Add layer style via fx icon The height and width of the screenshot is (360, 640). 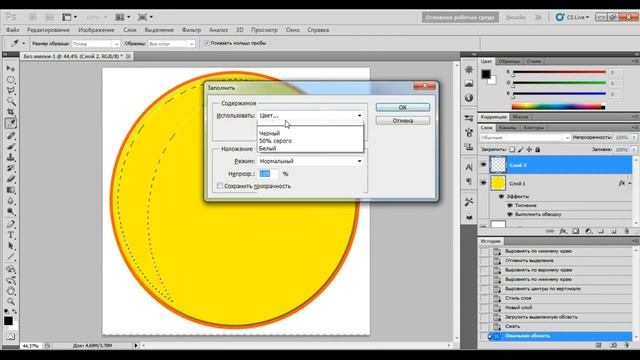click(563, 231)
